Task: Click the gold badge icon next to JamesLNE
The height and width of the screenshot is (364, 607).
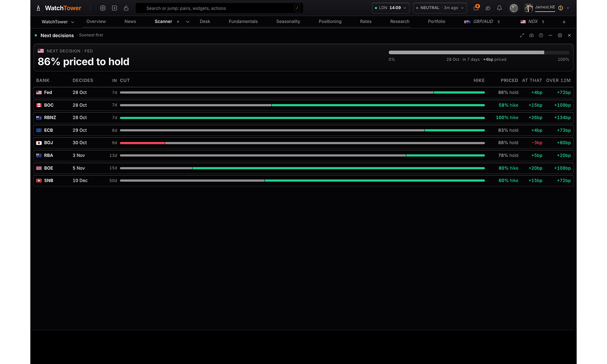Action: pyautogui.click(x=560, y=8)
